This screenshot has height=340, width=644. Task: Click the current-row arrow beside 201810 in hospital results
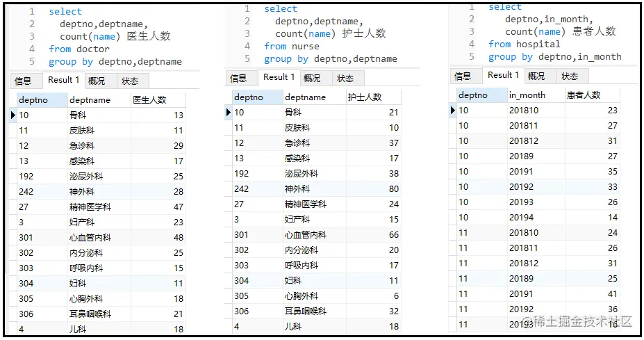pyautogui.click(x=453, y=110)
